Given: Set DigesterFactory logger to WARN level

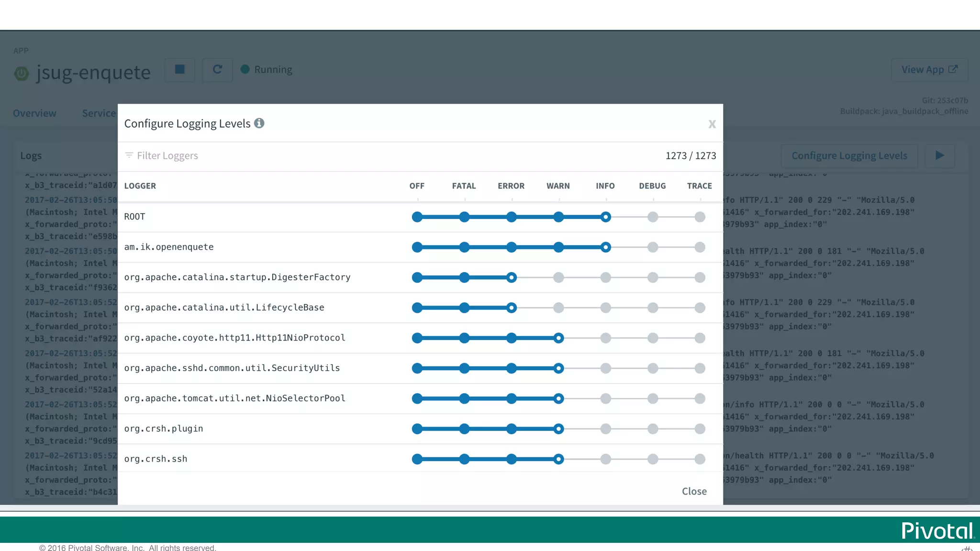Looking at the screenshot, I should pos(558,277).
